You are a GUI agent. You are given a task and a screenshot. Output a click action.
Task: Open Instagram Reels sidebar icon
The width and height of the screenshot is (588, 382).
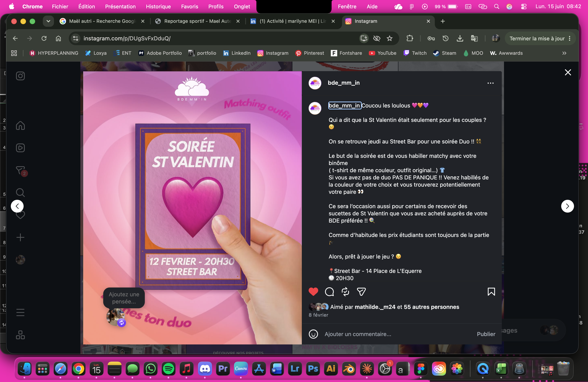pos(20,148)
